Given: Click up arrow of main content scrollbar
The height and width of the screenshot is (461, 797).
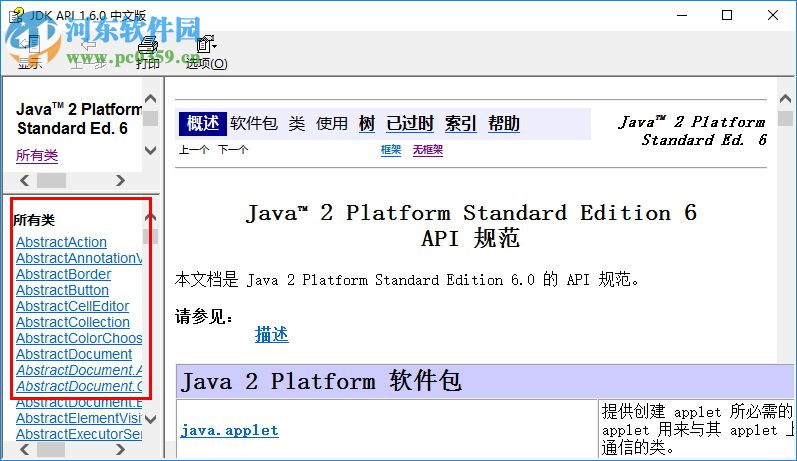Looking at the screenshot, I should (785, 99).
